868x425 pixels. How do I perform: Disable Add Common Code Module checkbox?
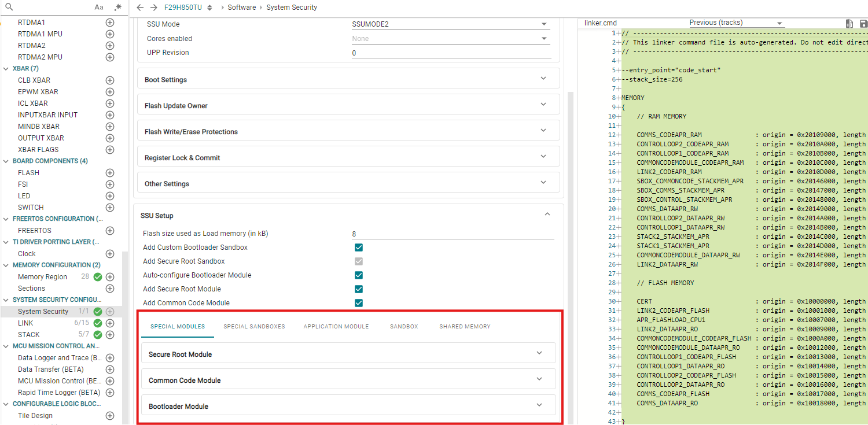coord(359,303)
